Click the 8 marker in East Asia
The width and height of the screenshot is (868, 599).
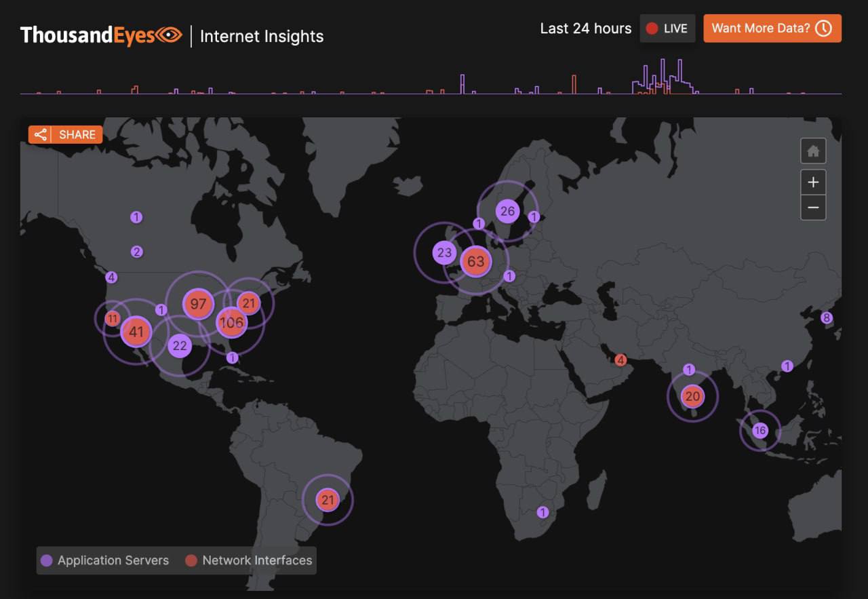point(826,317)
